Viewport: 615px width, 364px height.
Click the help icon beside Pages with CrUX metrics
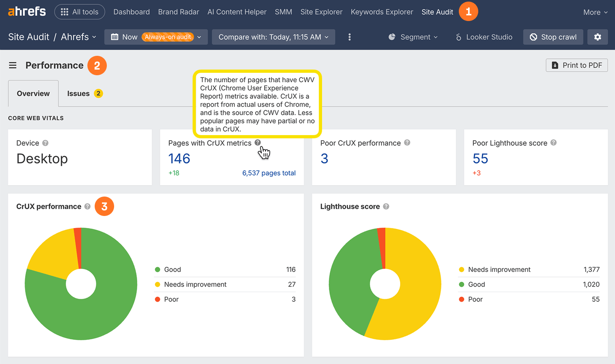pos(258,142)
